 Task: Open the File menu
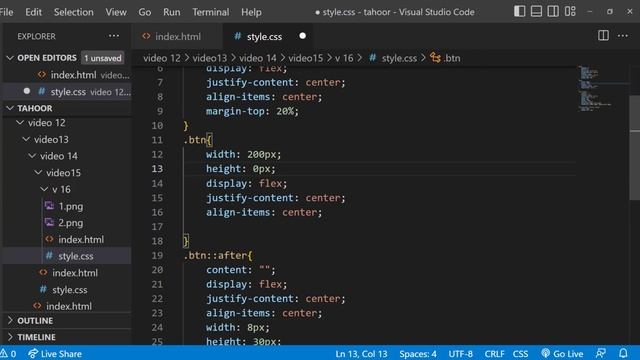[6, 12]
